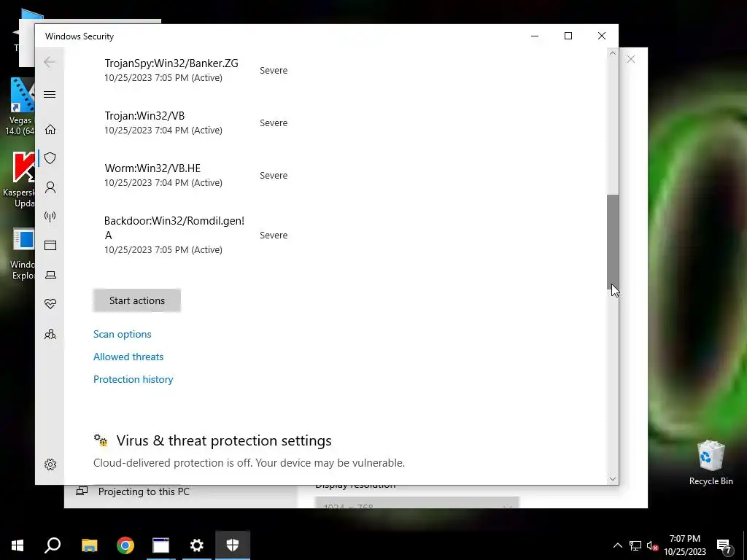Click Severe label of Trojan:Win32/VB
The height and width of the screenshot is (560, 747).
(274, 122)
